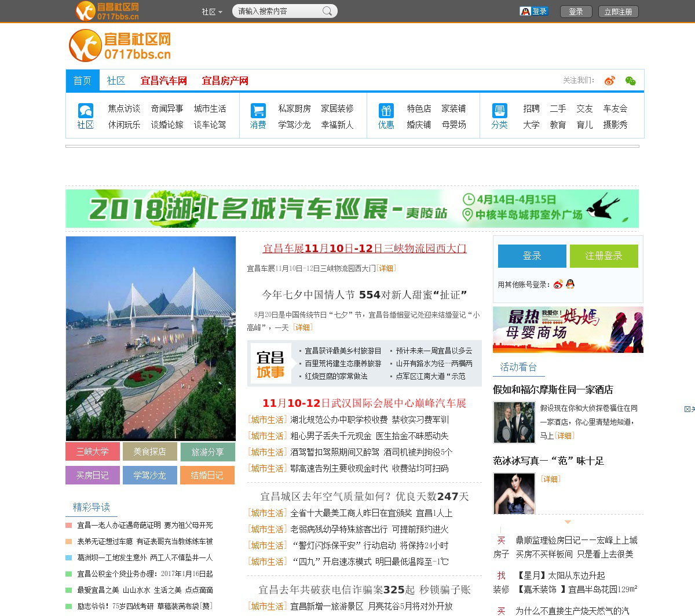Open the Weibo follow icon in nav bar
695x616 pixels.
(609, 81)
